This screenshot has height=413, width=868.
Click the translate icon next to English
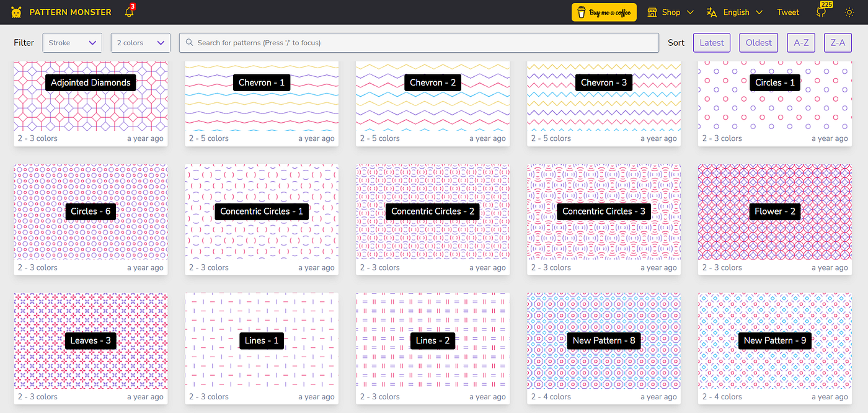click(711, 12)
